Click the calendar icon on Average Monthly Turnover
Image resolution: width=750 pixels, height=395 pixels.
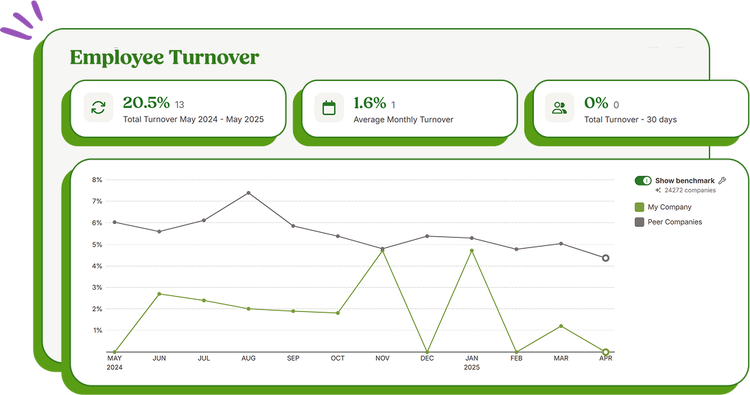[x=329, y=108]
